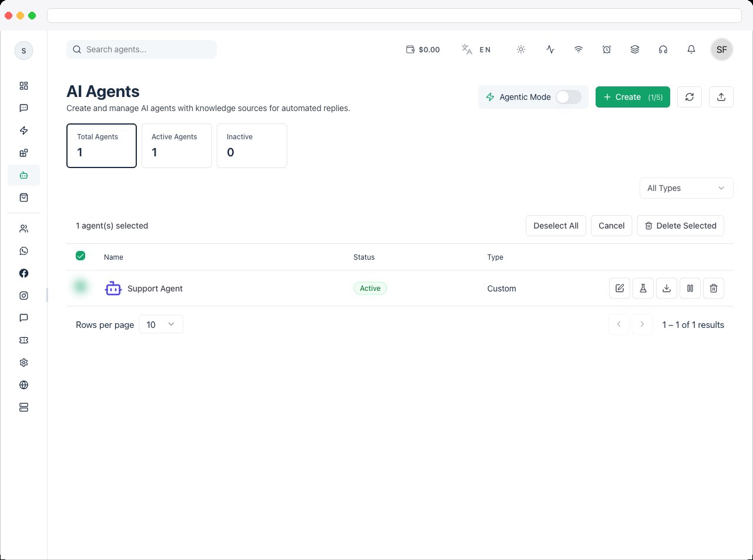The image size is (753, 560).
Task: Open the Instagram channel icon
Action: (23, 296)
